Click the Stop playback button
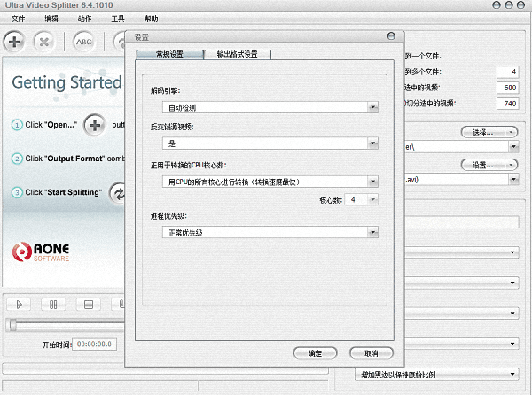Screen dimensions: 532x395 (x=88, y=305)
